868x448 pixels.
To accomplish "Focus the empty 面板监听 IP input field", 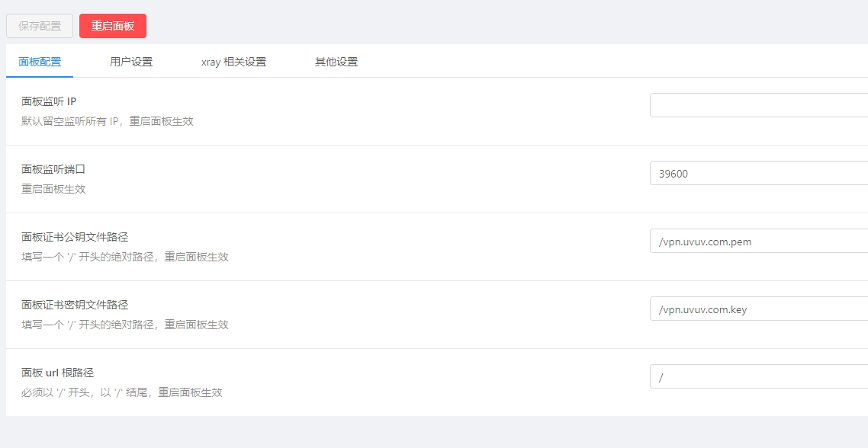I will pyautogui.click(x=758, y=105).
